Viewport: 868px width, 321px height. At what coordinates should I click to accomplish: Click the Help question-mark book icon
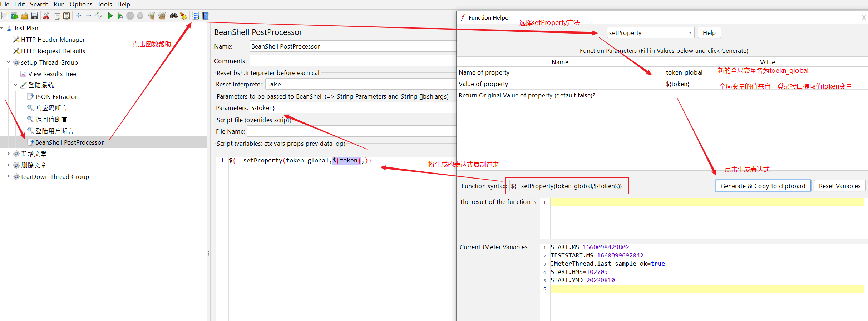click(206, 16)
